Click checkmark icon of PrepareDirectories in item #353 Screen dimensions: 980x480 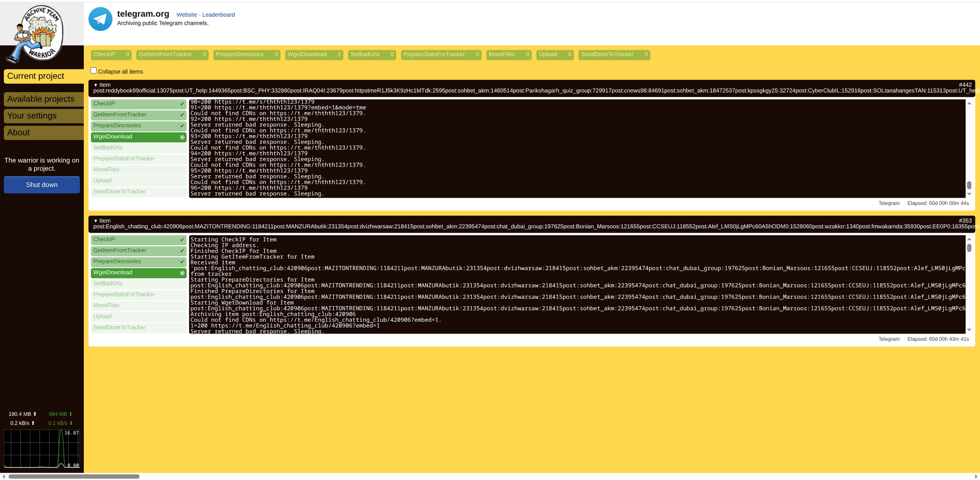click(x=182, y=262)
